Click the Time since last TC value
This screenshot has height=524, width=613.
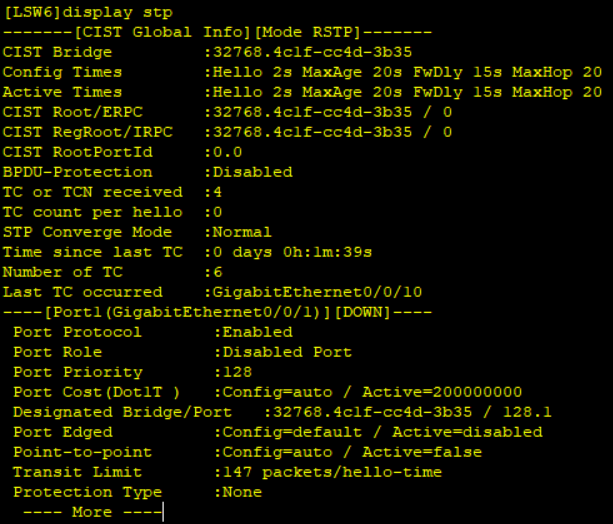click(292, 252)
